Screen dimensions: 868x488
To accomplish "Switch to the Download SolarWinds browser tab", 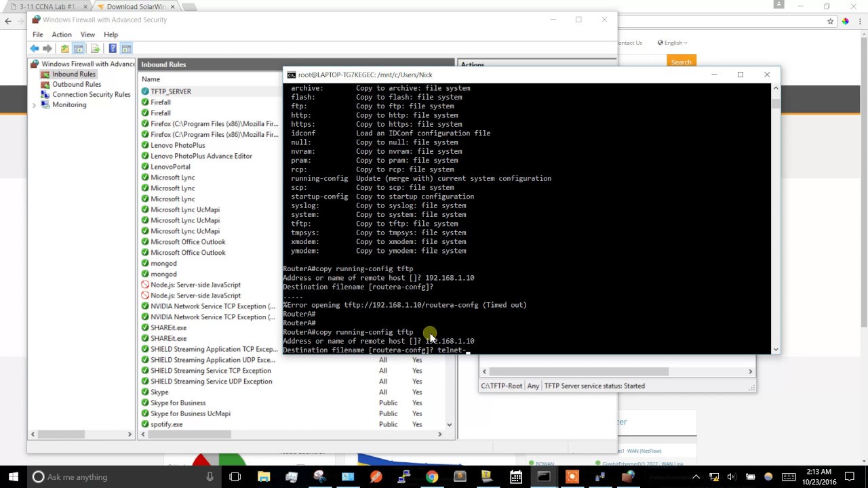I will [134, 6].
